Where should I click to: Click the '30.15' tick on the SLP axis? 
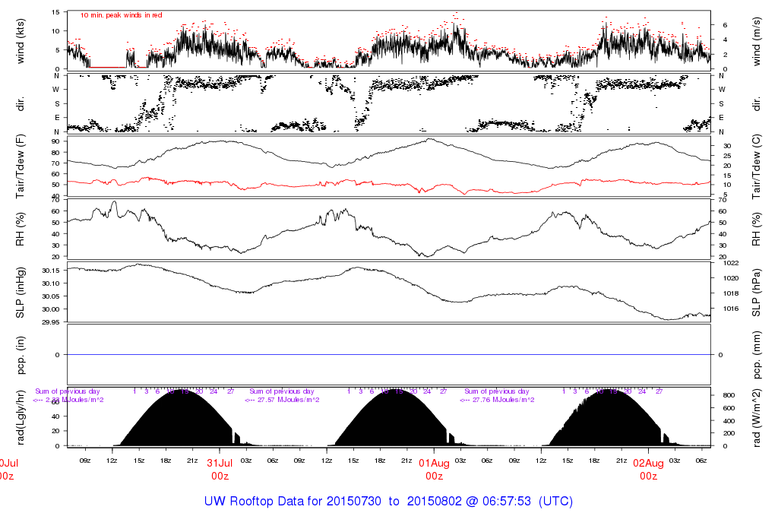point(51,271)
